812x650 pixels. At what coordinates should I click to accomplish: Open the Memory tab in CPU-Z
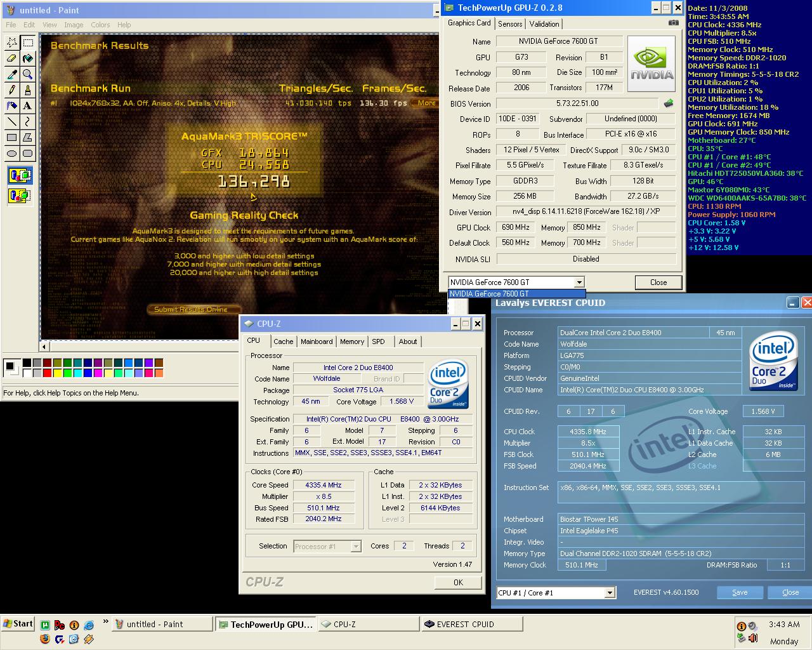(352, 342)
